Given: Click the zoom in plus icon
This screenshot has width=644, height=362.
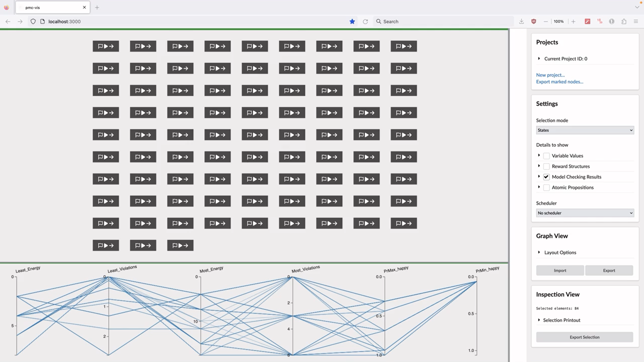Looking at the screenshot, I should (574, 21).
